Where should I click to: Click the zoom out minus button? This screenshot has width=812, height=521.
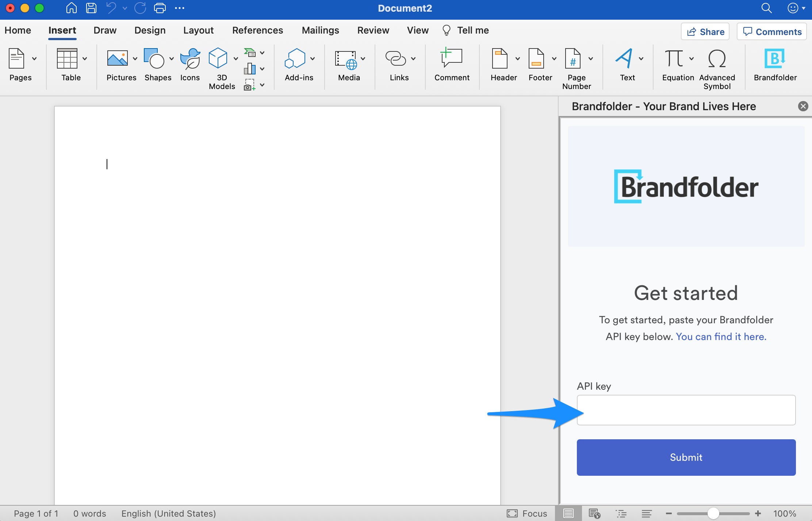[x=669, y=514]
